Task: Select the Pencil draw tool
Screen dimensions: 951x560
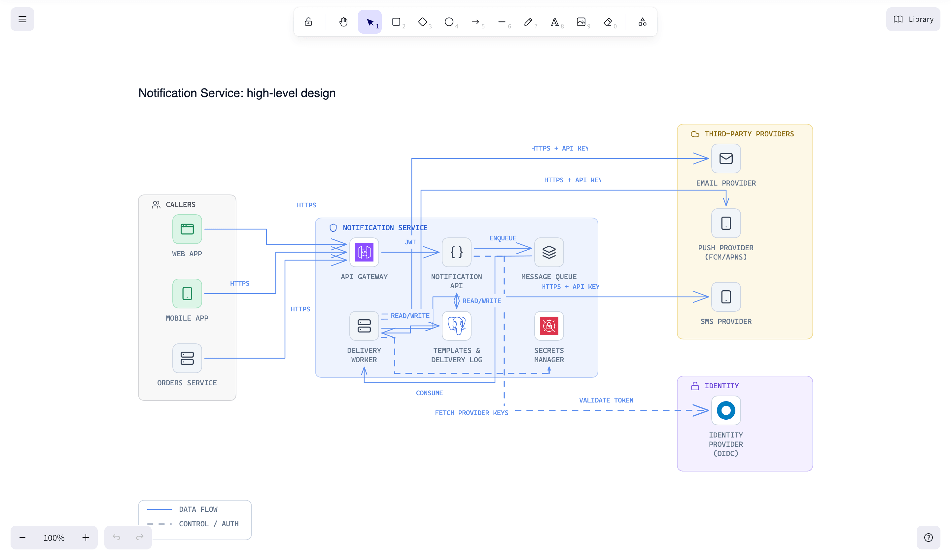Action: click(528, 22)
